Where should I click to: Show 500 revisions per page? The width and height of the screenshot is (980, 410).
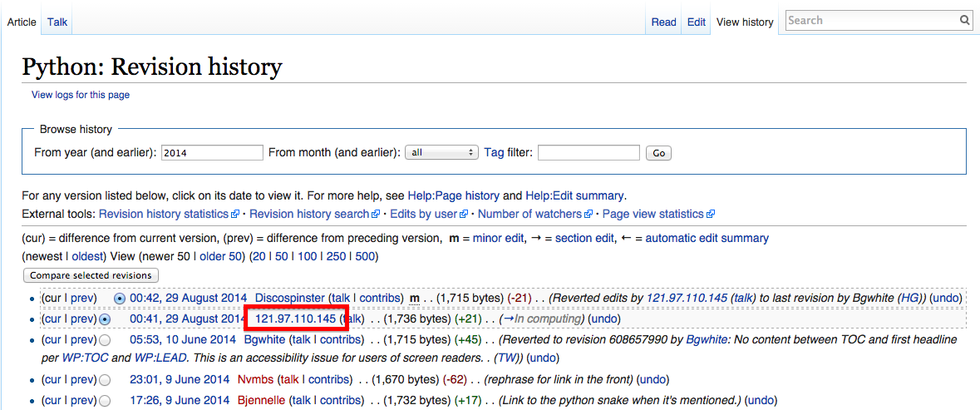pyautogui.click(x=366, y=256)
